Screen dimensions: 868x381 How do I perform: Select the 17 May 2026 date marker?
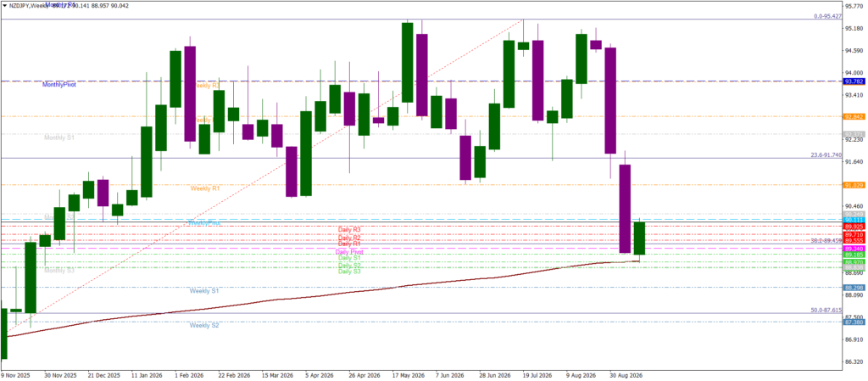point(407,375)
